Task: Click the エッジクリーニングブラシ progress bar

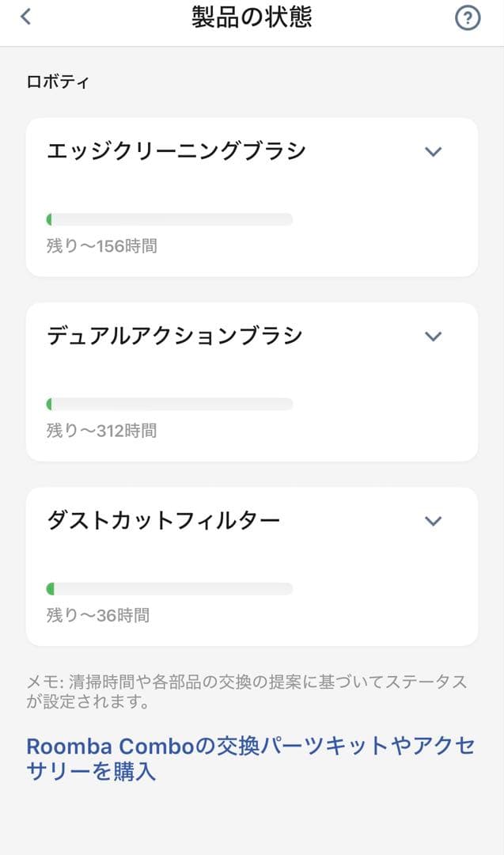Action: click(169, 219)
